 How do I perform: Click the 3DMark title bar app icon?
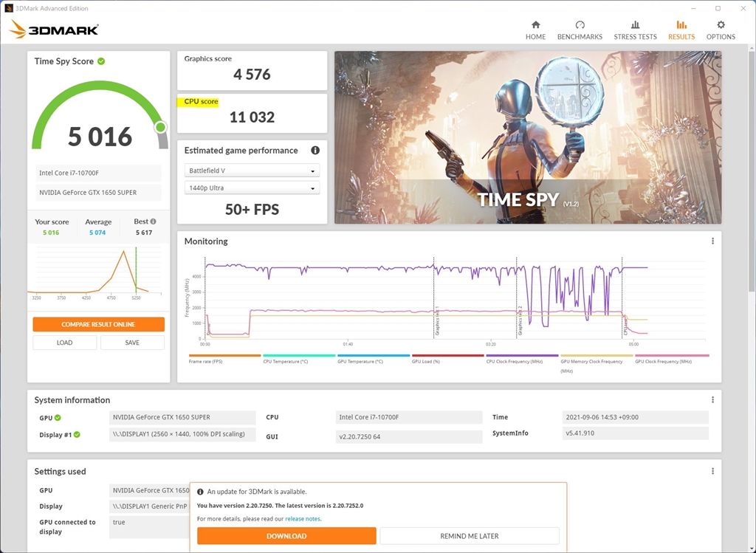[x=9, y=8]
